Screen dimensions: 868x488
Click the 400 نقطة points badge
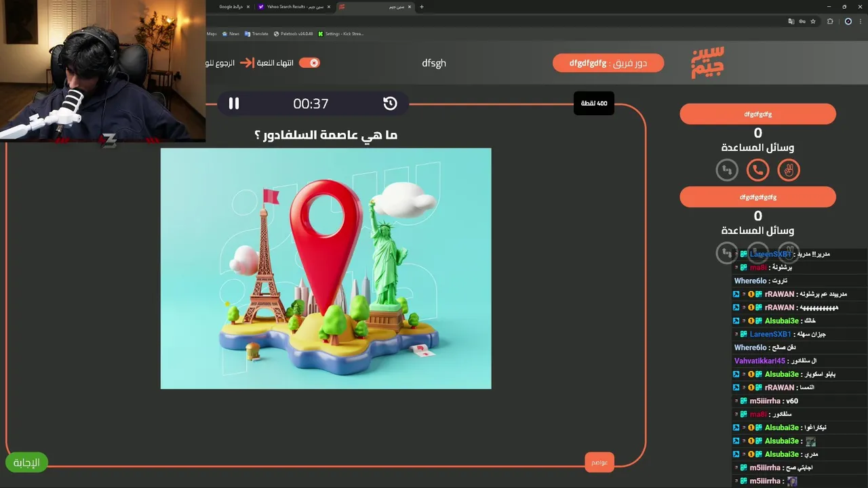pyautogui.click(x=593, y=103)
